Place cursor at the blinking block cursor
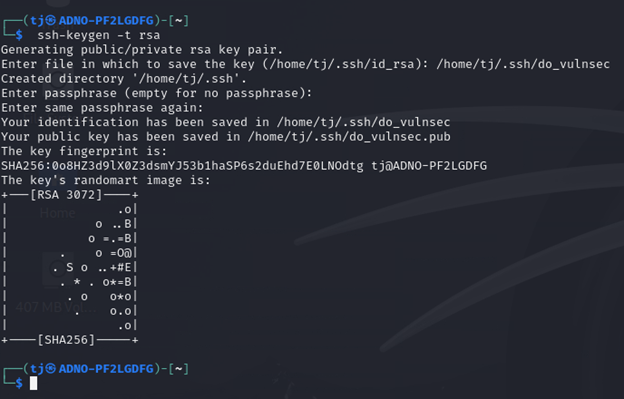The image size is (624, 399). (33, 383)
